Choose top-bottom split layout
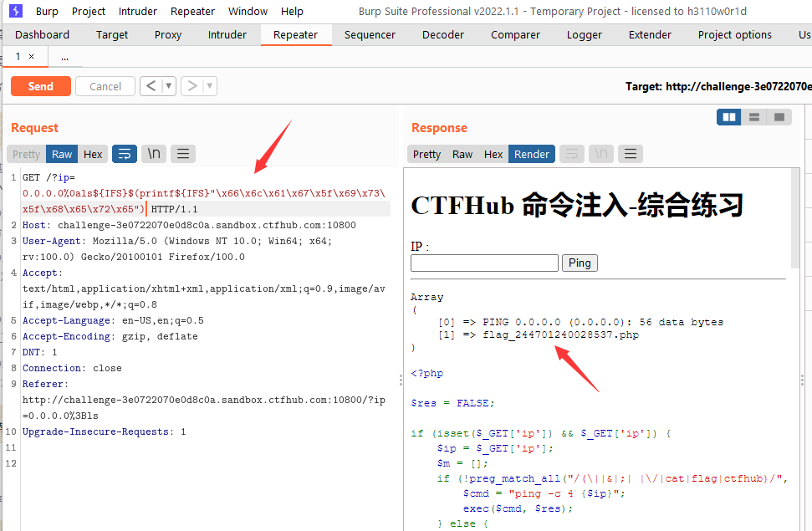This screenshot has width=812, height=531. 754,117
